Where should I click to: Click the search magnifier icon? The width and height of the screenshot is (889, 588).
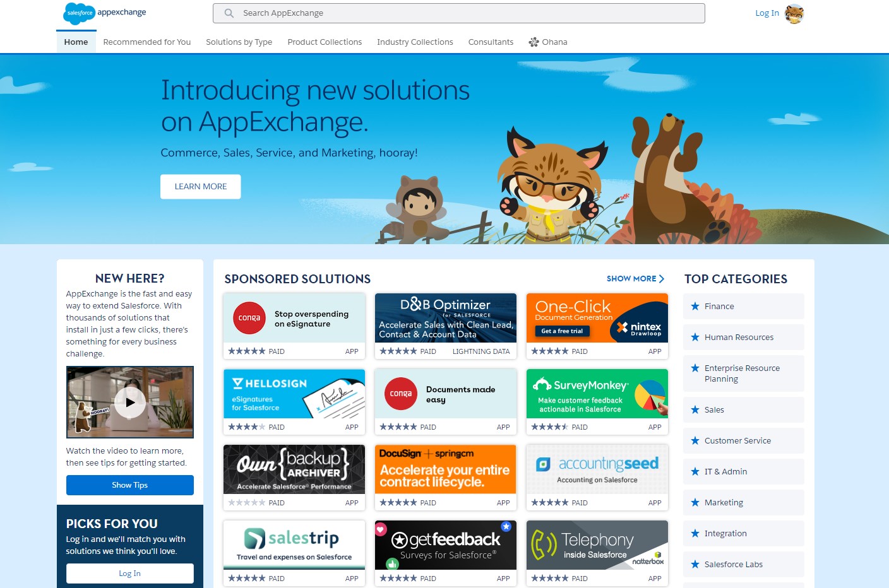coord(229,13)
